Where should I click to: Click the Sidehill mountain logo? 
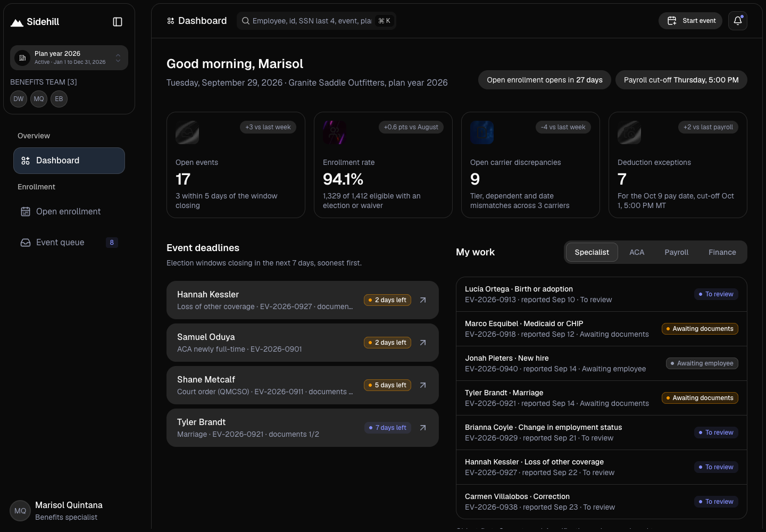(17, 22)
